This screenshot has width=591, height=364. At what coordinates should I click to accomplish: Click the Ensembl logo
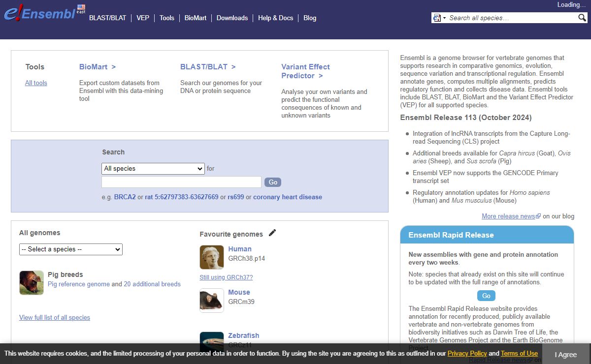(39, 13)
